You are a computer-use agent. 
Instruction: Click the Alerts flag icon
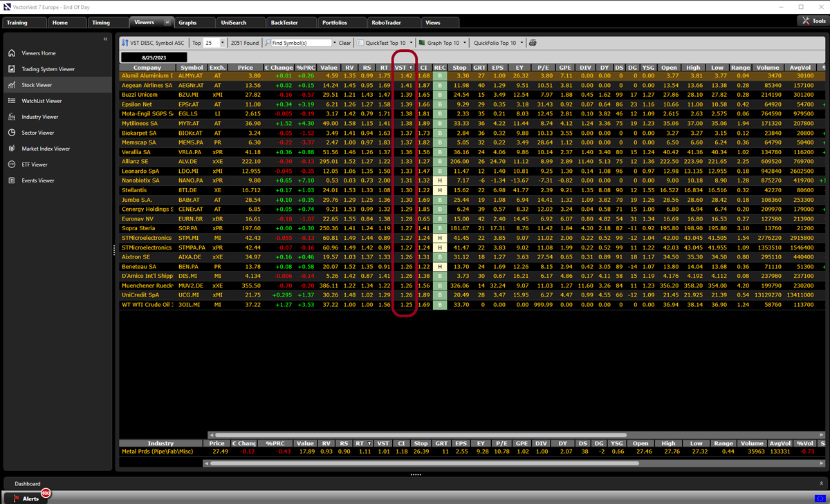15,498
